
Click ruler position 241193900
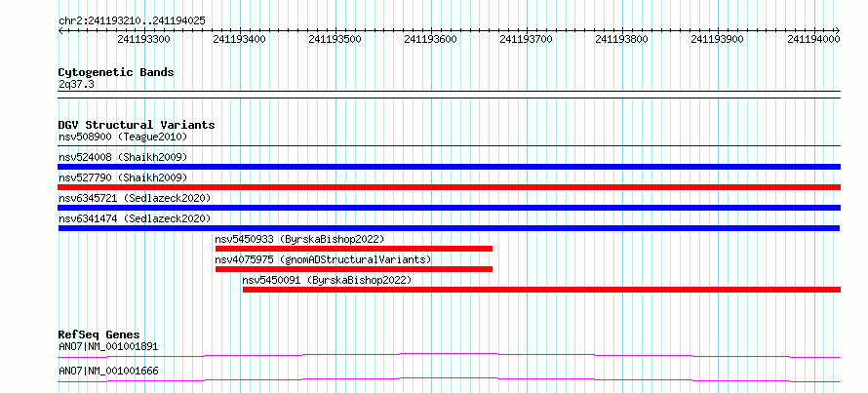718,39
